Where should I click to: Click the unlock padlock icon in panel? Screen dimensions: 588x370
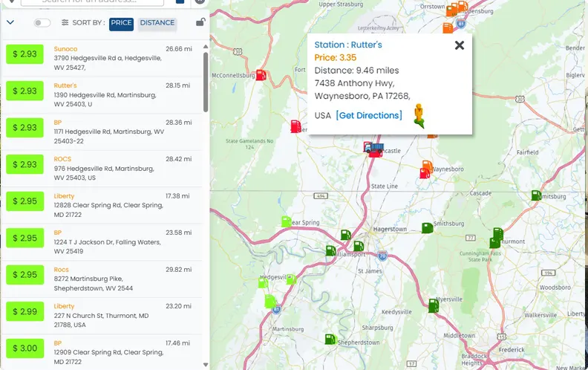200,23
